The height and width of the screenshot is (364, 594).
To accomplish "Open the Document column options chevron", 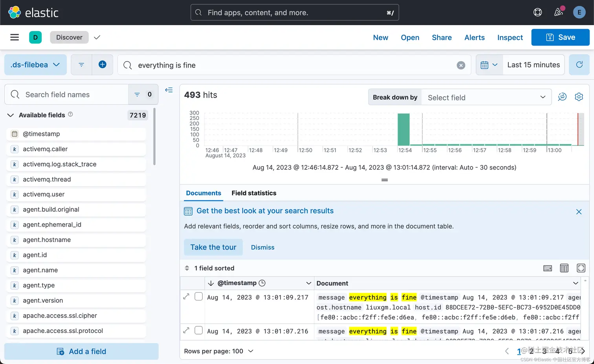I will (x=576, y=283).
